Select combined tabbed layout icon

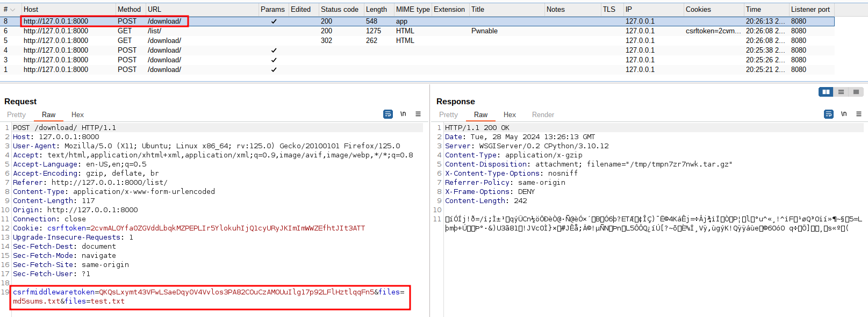point(856,92)
